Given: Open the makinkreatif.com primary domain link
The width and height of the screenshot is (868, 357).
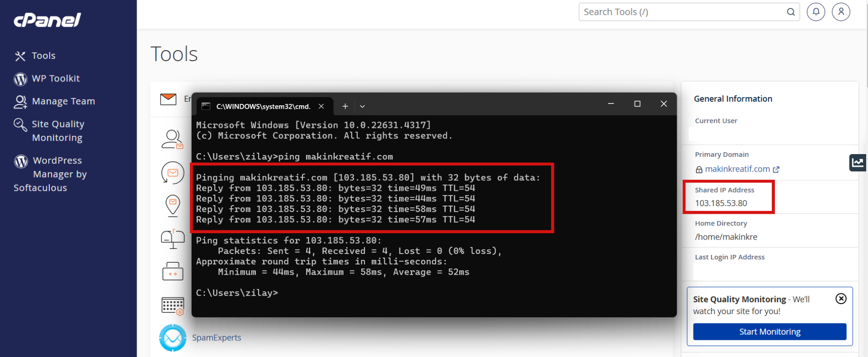Looking at the screenshot, I should tap(737, 169).
